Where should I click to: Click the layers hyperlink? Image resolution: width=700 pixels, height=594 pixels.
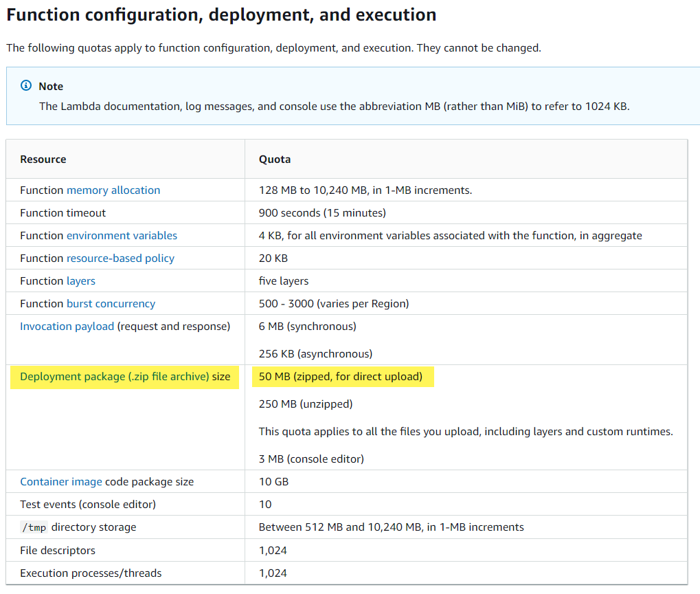81,281
